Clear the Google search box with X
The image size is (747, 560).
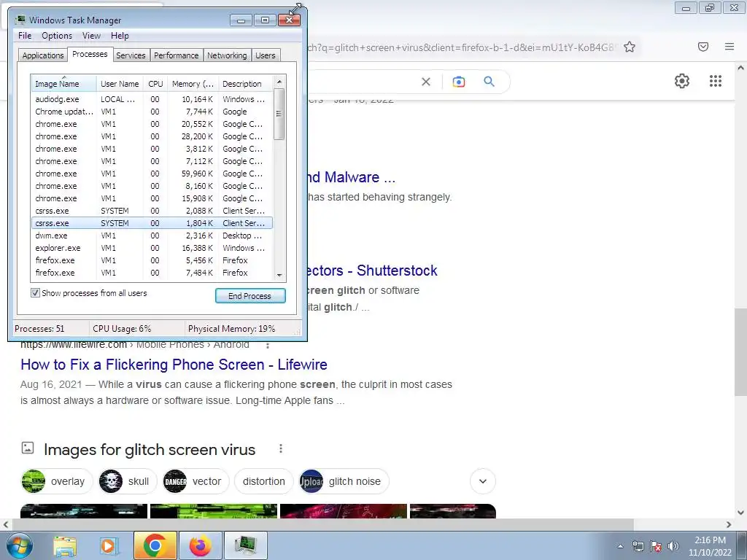tap(426, 82)
